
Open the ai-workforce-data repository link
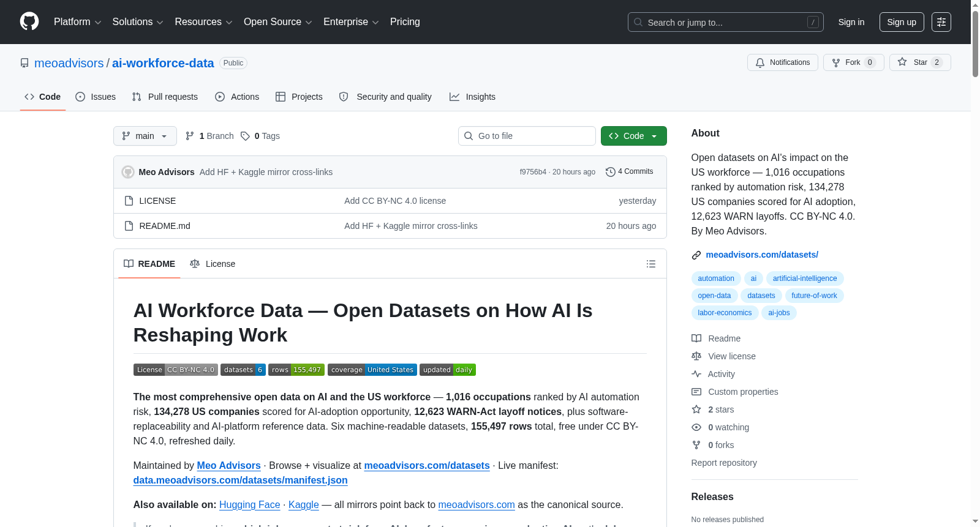point(163,63)
